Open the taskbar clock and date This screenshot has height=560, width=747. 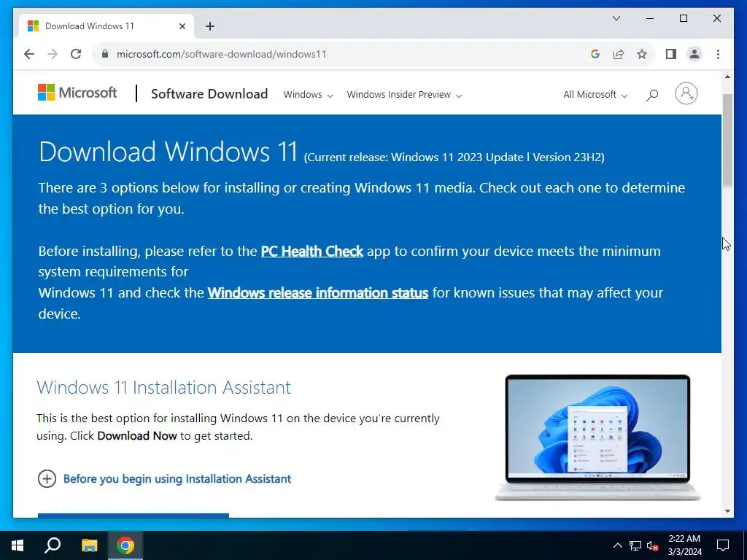684,545
